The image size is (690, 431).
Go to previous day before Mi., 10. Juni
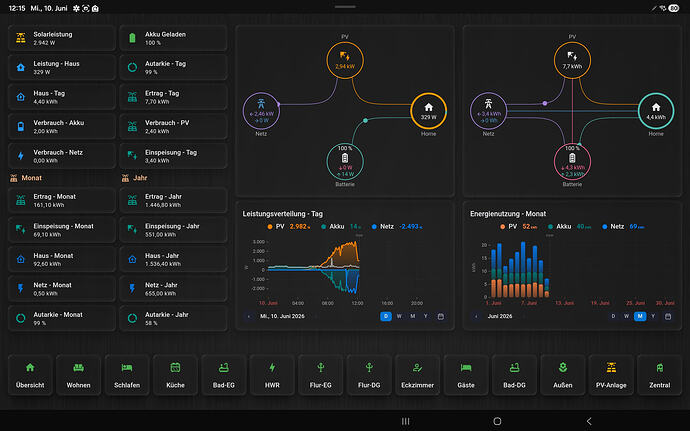tap(249, 317)
